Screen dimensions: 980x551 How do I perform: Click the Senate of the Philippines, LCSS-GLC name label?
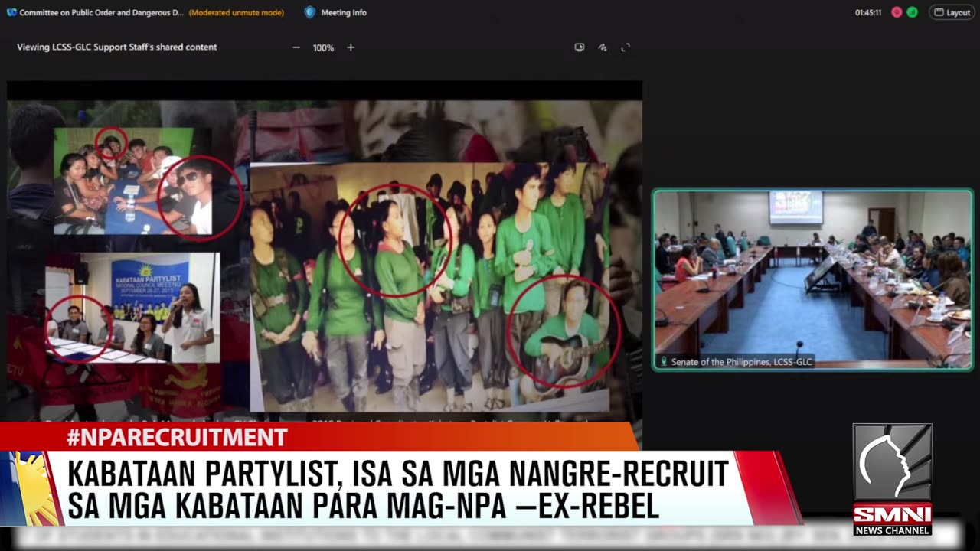tap(741, 362)
